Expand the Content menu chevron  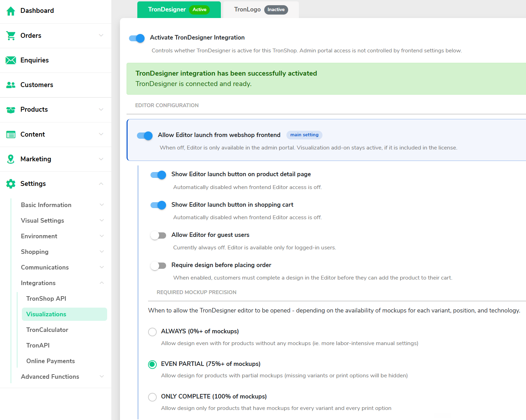point(101,134)
